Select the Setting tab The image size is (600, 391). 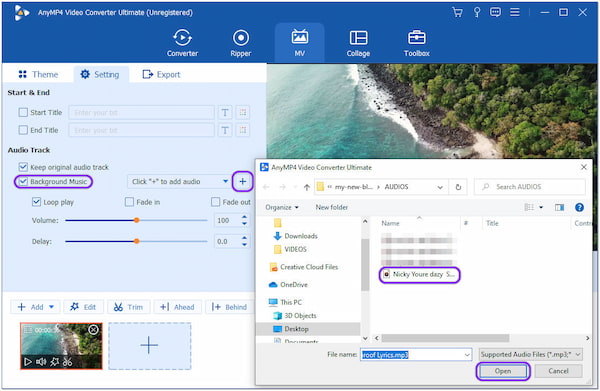tap(100, 74)
